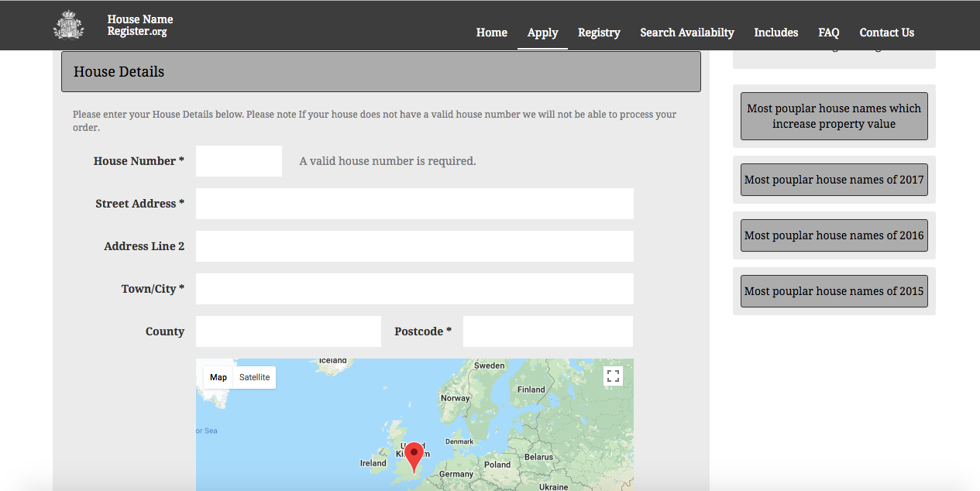Click the Belarus label on the map

(x=538, y=457)
